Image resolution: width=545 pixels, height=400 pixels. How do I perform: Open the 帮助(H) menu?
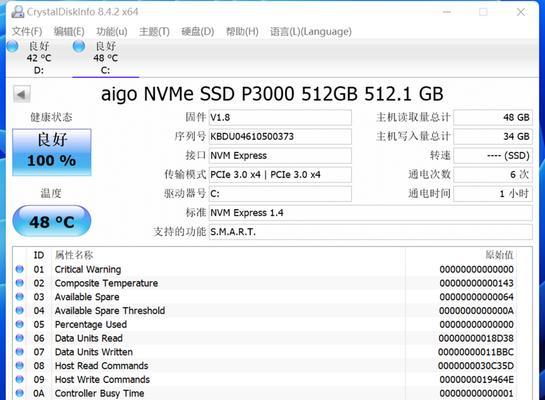point(242,32)
